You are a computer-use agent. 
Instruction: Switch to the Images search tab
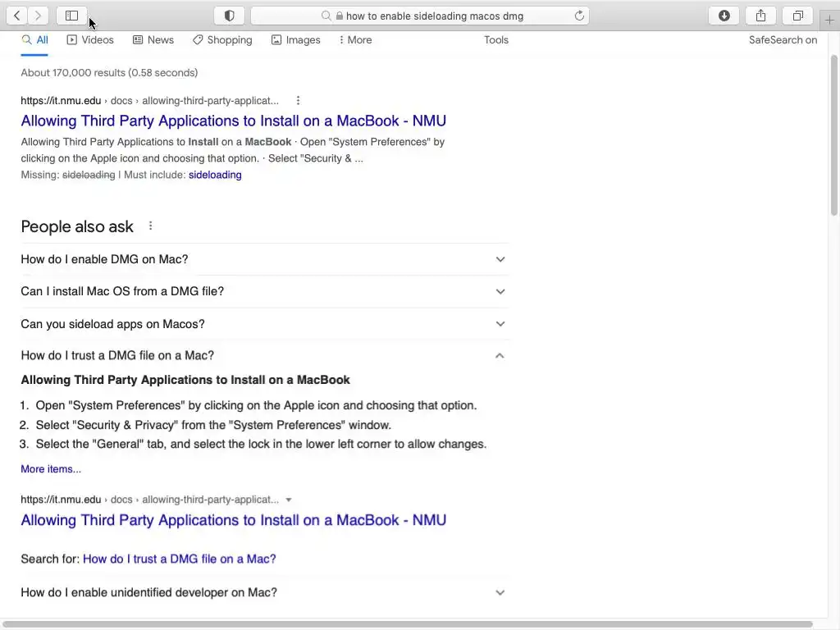point(295,39)
